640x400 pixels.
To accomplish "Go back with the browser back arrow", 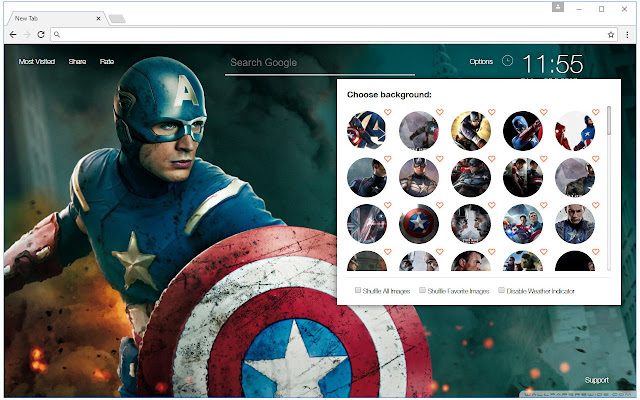I will coord(13,35).
